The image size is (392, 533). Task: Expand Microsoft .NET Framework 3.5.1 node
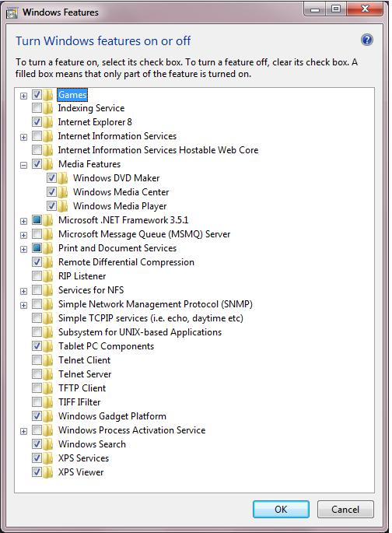pos(23,221)
